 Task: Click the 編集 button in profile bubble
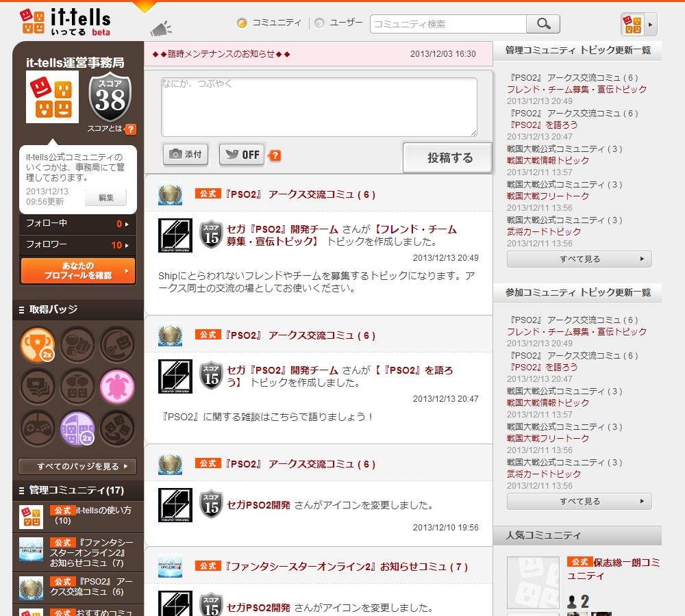tap(105, 198)
